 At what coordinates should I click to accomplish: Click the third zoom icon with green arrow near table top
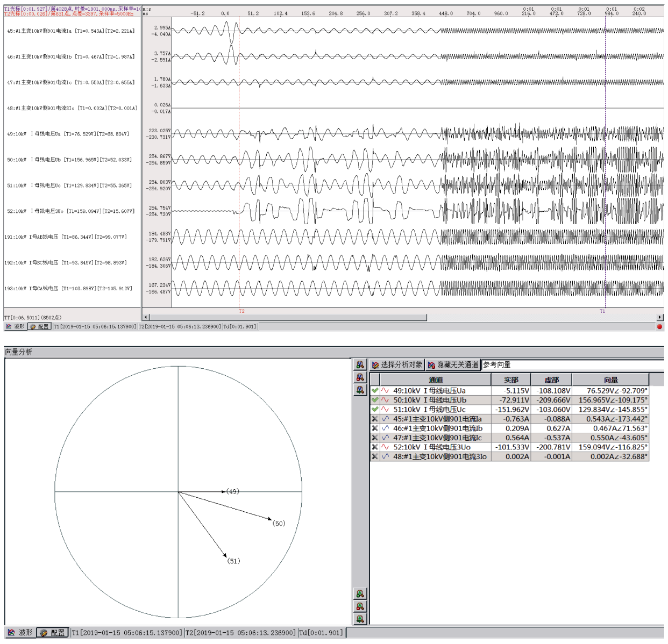tap(360, 390)
